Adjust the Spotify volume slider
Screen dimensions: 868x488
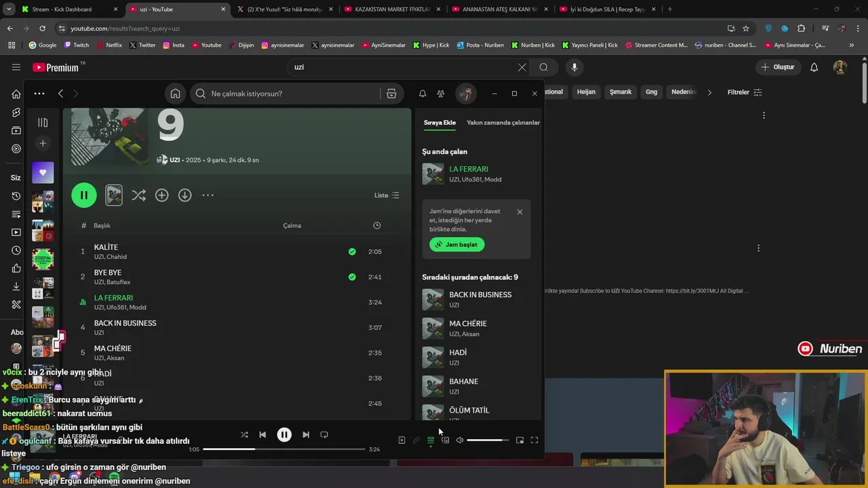[488, 441]
